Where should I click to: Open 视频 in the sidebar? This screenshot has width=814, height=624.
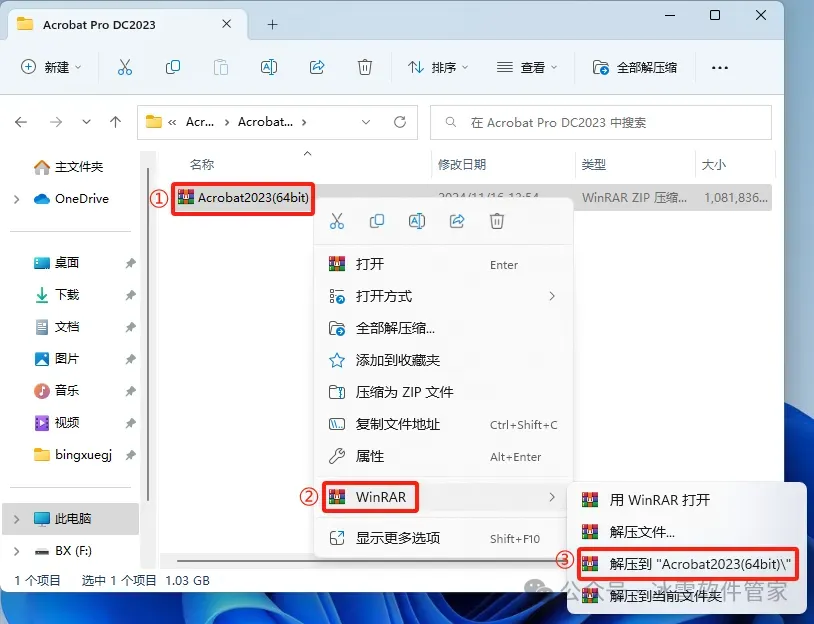57,423
